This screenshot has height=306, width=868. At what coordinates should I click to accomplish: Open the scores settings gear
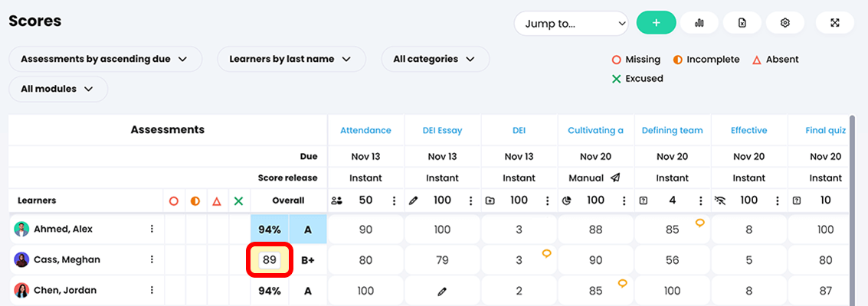pyautogui.click(x=784, y=23)
